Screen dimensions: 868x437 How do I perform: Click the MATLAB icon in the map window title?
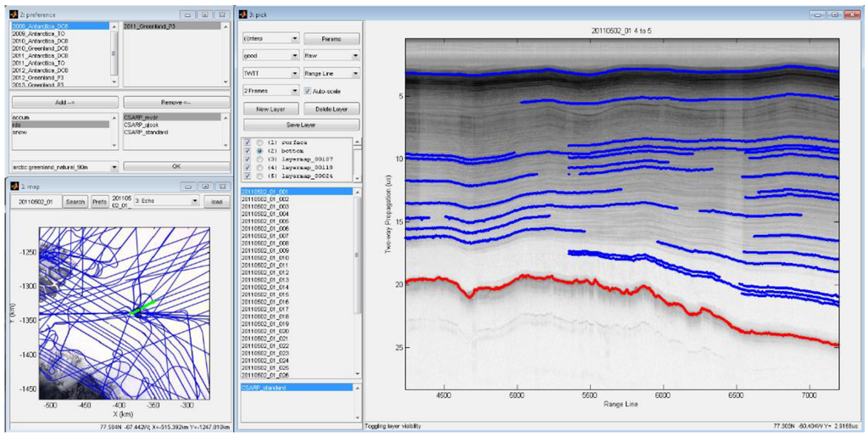coord(13,186)
